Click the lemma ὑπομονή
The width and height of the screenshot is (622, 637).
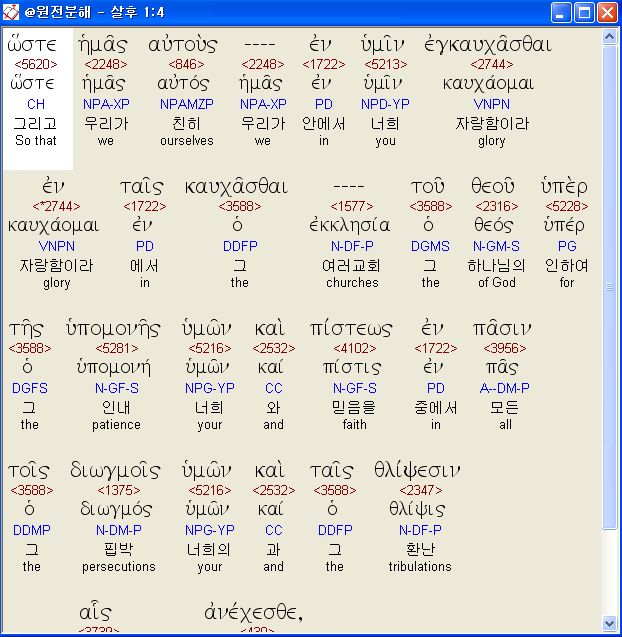coord(114,368)
